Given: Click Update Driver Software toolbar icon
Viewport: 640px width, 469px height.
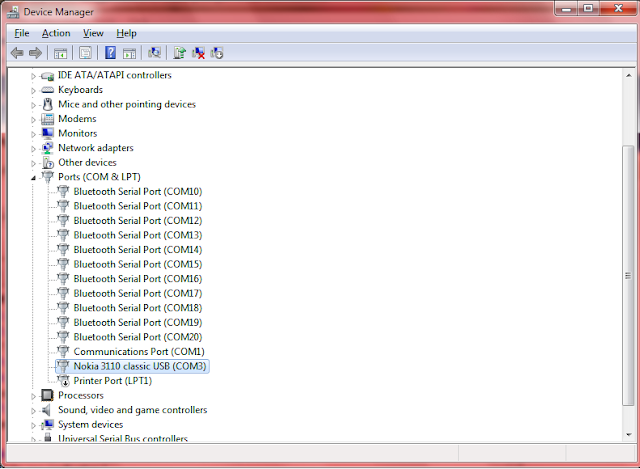Looking at the screenshot, I should 179,53.
